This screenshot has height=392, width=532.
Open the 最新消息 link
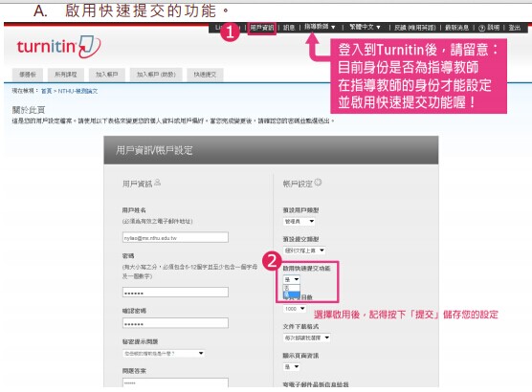point(456,28)
